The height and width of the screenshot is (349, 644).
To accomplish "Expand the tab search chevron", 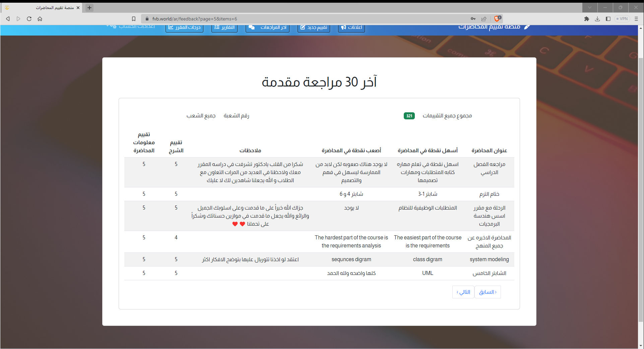I will point(590,7).
